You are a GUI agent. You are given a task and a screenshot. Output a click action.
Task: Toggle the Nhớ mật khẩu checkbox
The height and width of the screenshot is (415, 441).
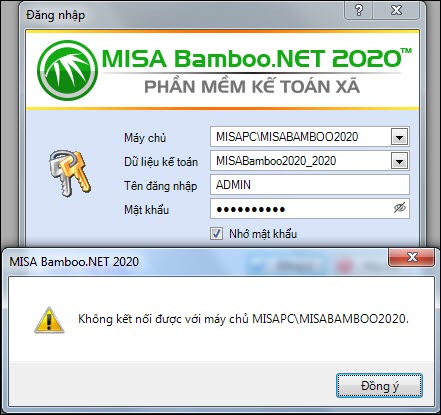click(216, 234)
